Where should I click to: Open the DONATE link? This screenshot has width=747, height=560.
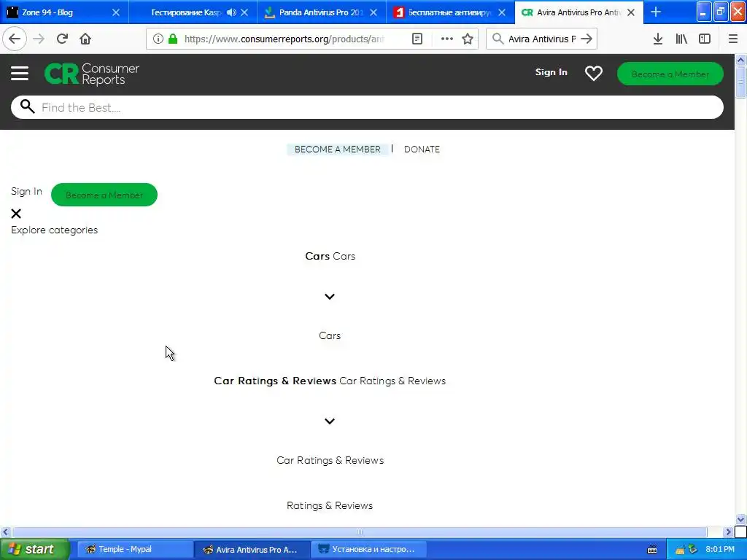(422, 149)
